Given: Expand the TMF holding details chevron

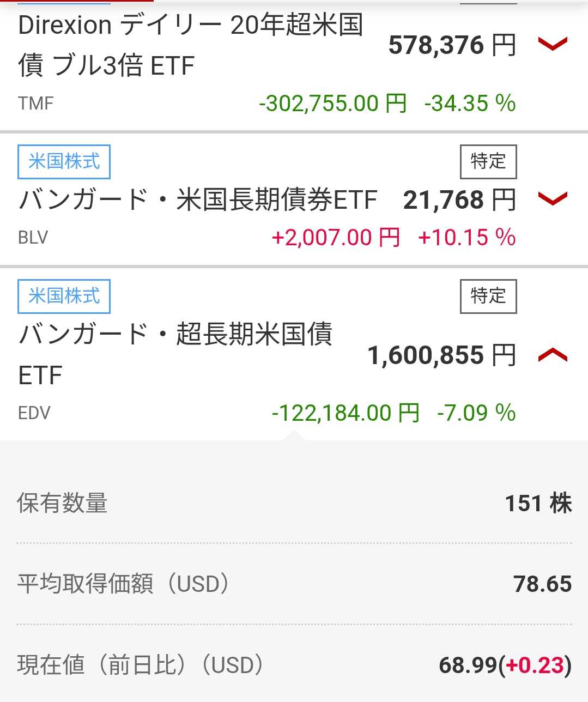Looking at the screenshot, I should pyautogui.click(x=553, y=44).
